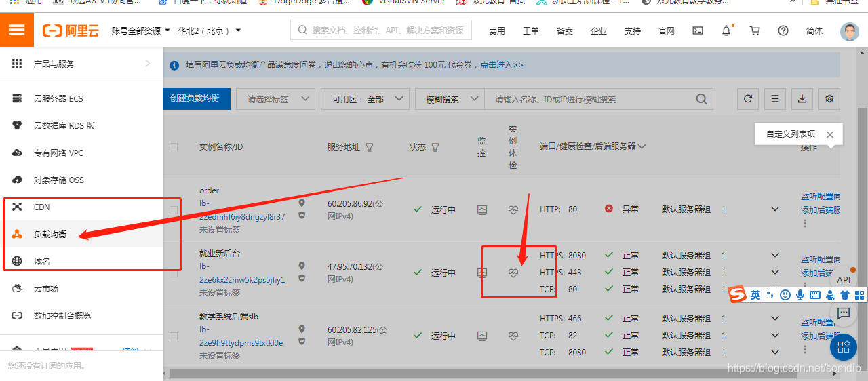Click the location pin icon of order instance
Screen dimensions: 868x381
302,203
